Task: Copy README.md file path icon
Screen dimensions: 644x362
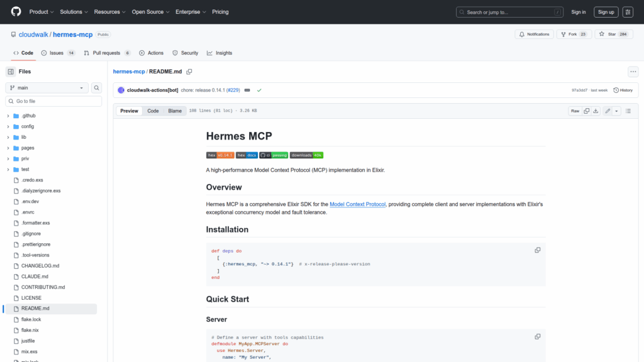Action: point(189,72)
